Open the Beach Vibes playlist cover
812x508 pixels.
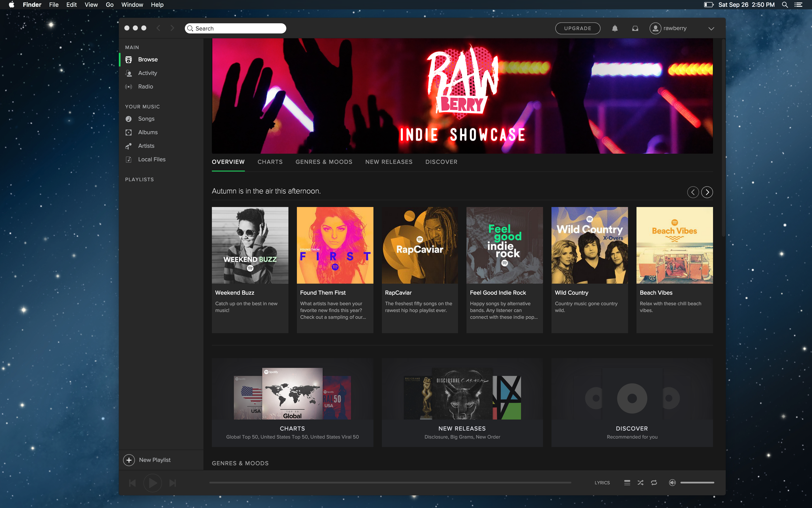pos(674,245)
